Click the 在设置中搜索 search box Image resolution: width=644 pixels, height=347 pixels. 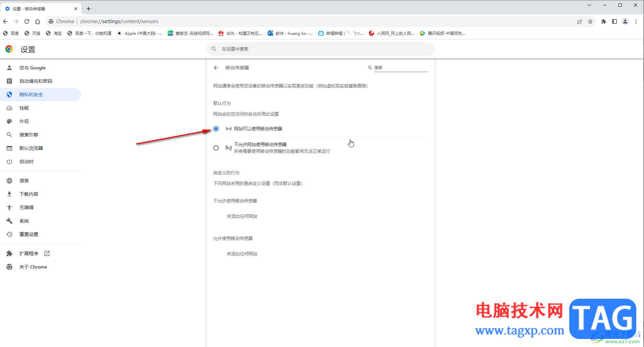321,49
